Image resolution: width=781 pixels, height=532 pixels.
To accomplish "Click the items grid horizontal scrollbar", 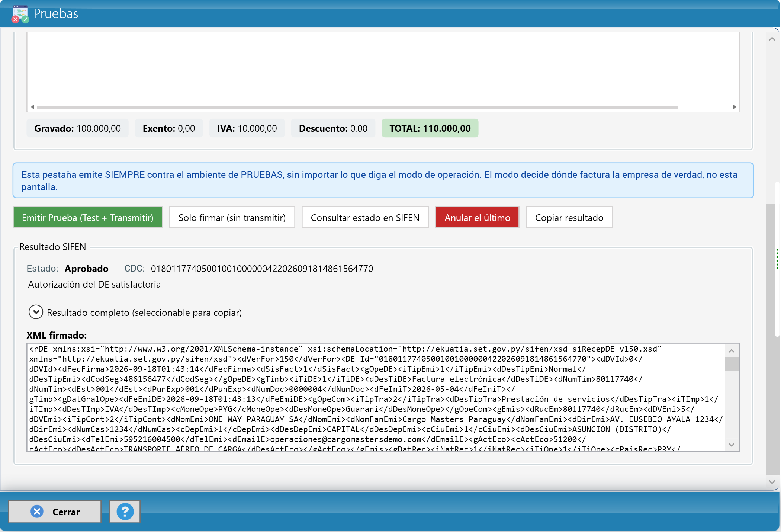I will point(357,107).
